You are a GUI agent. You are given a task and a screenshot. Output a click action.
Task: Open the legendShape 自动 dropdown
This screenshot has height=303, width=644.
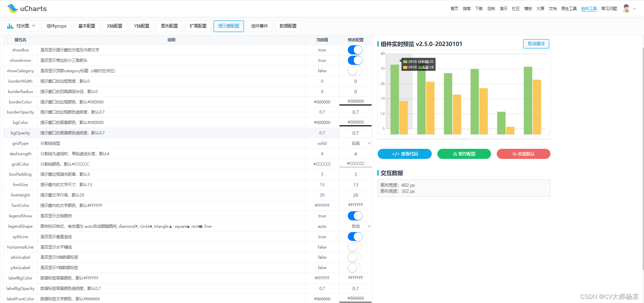(x=356, y=226)
